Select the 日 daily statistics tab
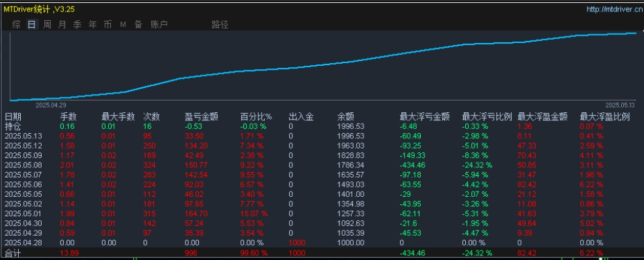 click(x=32, y=25)
